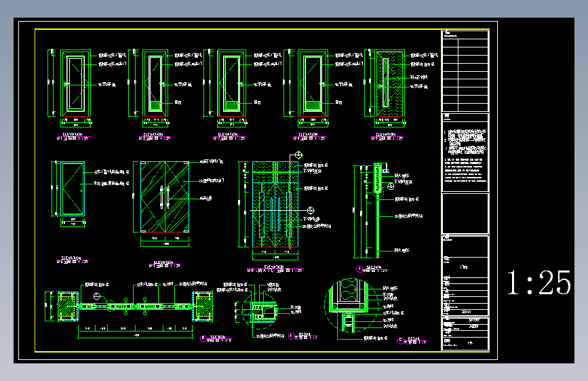This screenshot has height=381, width=588.
Task: Click the magenta circle marker of horizontal SECTION
Action: tap(203, 338)
